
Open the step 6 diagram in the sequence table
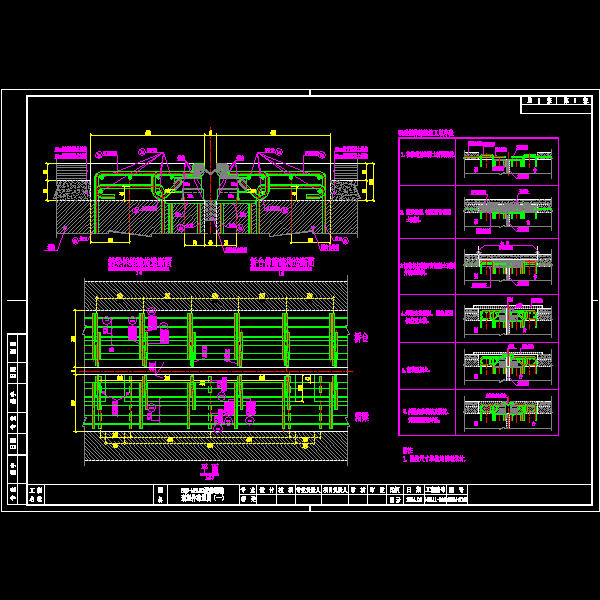[507, 412]
